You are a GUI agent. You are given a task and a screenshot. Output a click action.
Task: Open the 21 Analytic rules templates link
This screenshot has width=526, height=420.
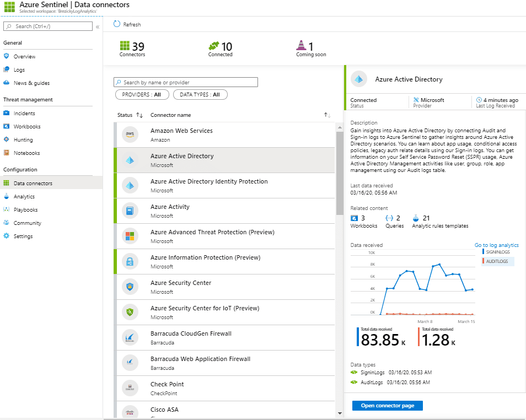pos(440,222)
